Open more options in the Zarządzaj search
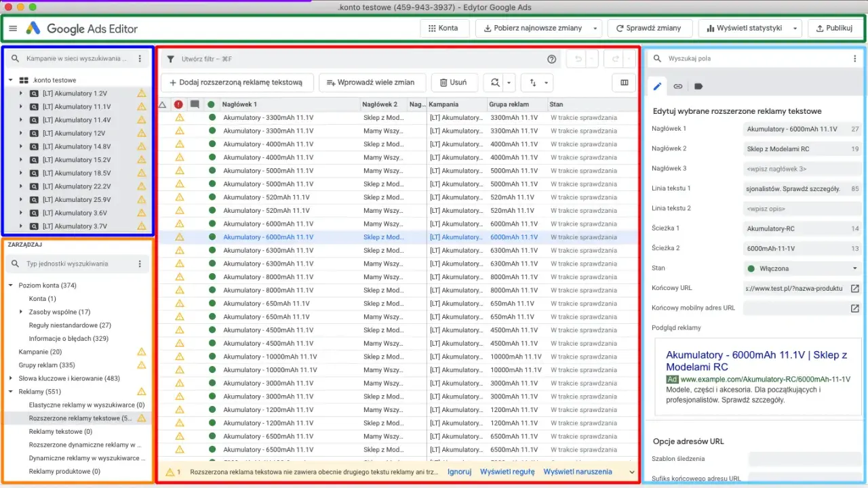Image resolution: width=868 pixels, height=488 pixels. (x=140, y=264)
